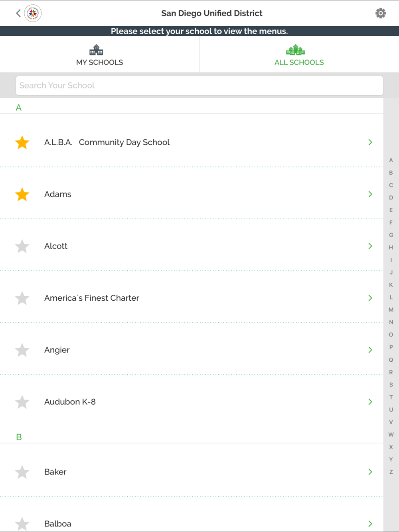Viewport: 399px width, 532px height.
Task: Switch to ALL SCHOOLS tab
Action: coord(299,55)
